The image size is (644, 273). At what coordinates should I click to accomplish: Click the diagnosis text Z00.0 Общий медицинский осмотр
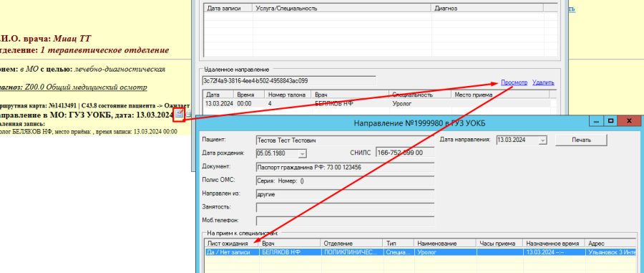(86, 87)
